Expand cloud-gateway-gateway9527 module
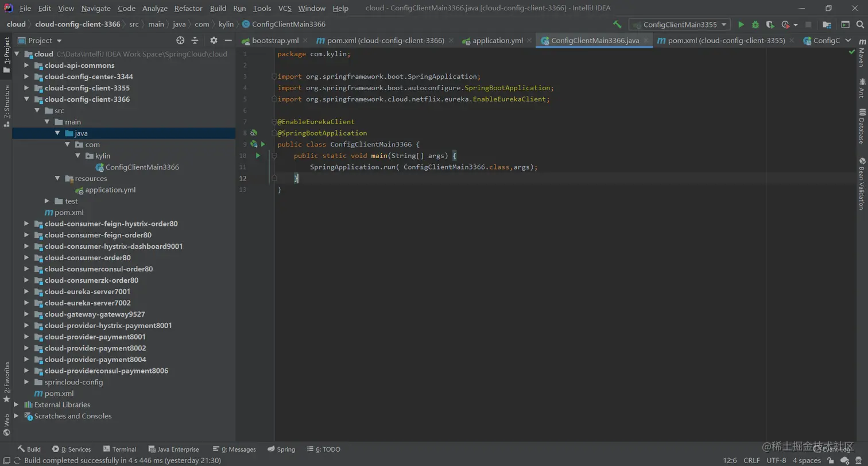The width and height of the screenshot is (868, 466). click(x=26, y=314)
